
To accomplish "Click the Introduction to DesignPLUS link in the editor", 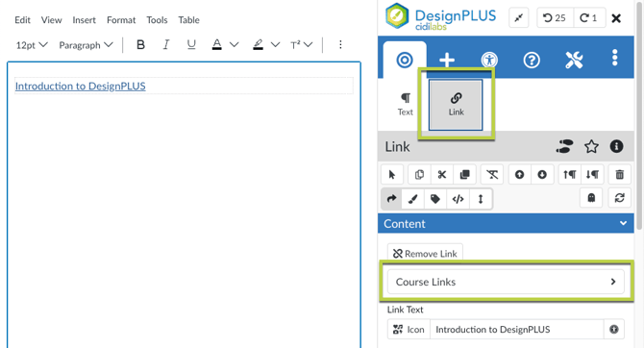I will pos(81,86).
